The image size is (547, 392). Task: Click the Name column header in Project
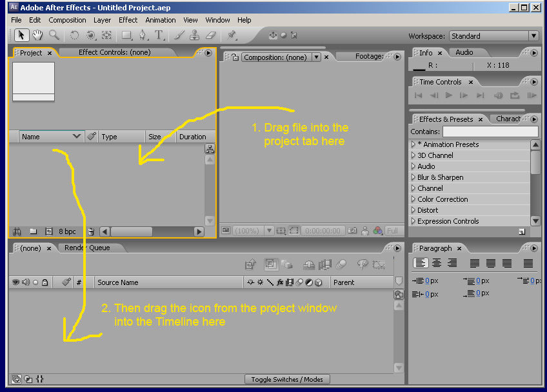coord(52,137)
